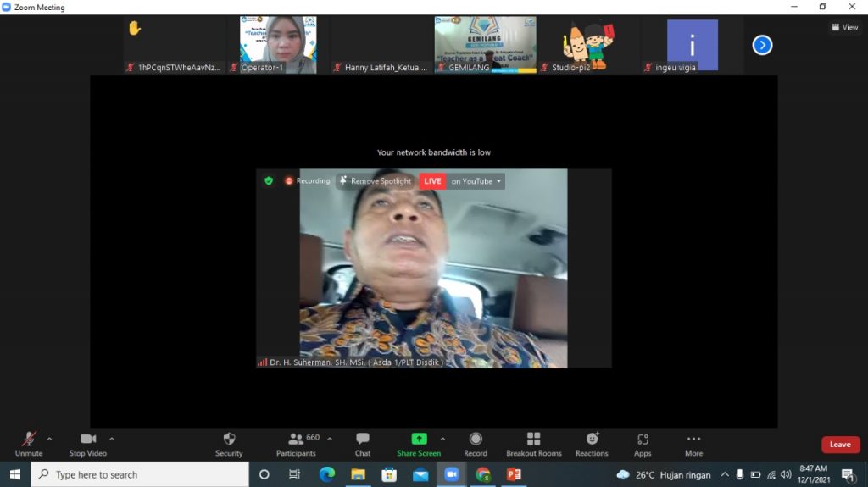Expand audio options arrow beside Unmute
Viewport: 868px width, 487px height.
[49, 439]
